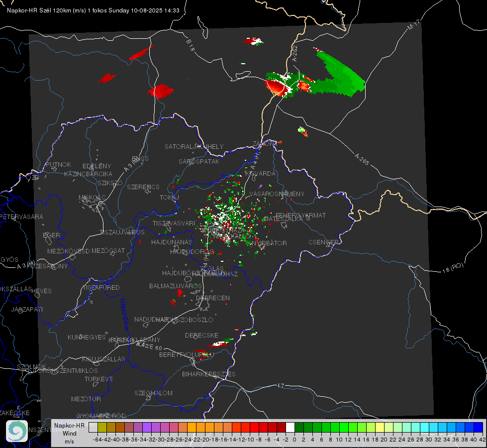487x448 pixels.
Task: Click the SÁTORALJAÚJHELY town label
Action: [x=194, y=146]
